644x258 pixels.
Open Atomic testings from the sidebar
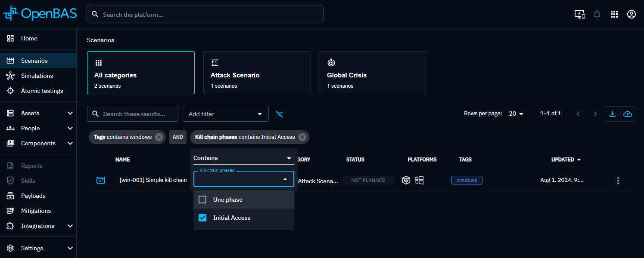tap(42, 91)
